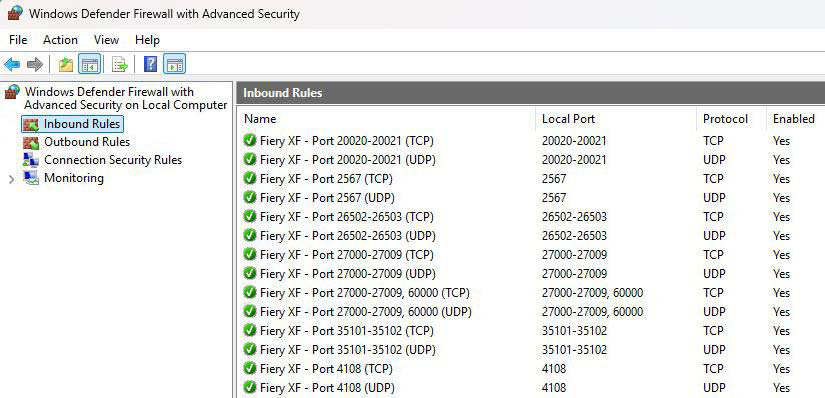Click the firewall app icon in title bar
The image size is (825, 398).
pos(15,13)
